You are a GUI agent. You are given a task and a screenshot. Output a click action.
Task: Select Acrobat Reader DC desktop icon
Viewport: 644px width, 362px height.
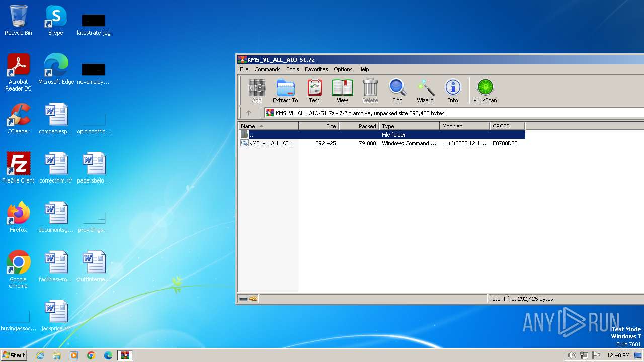[x=18, y=72]
